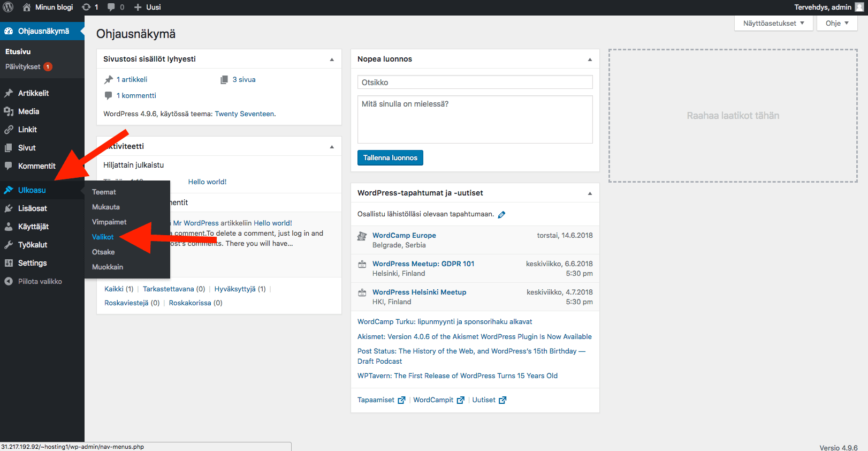Image resolution: width=868 pixels, height=451 pixels.
Task: Open Muokkain in the Ulkoasu submenu
Action: click(x=108, y=267)
